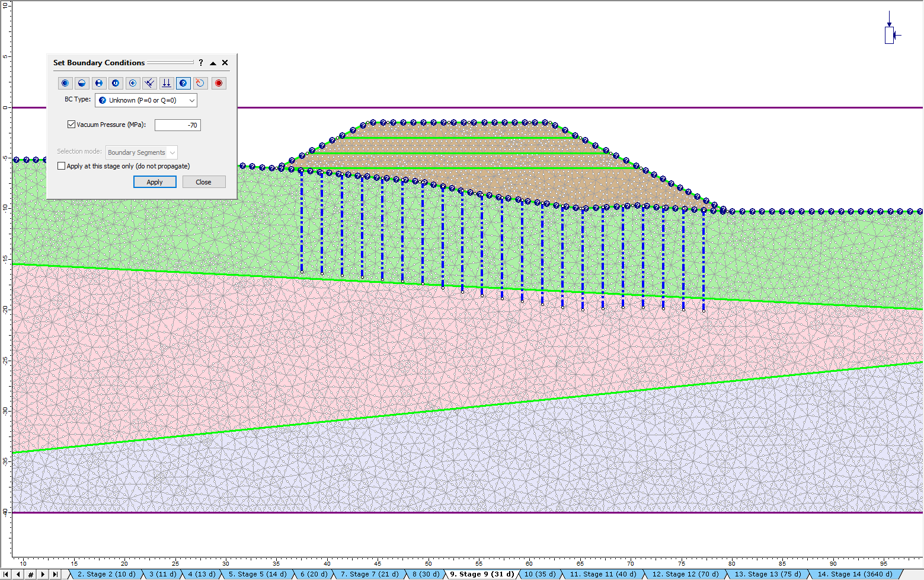The height and width of the screenshot is (580, 924).
Task: Jump to the last stage tab arrow
Action: pos(55,574)
